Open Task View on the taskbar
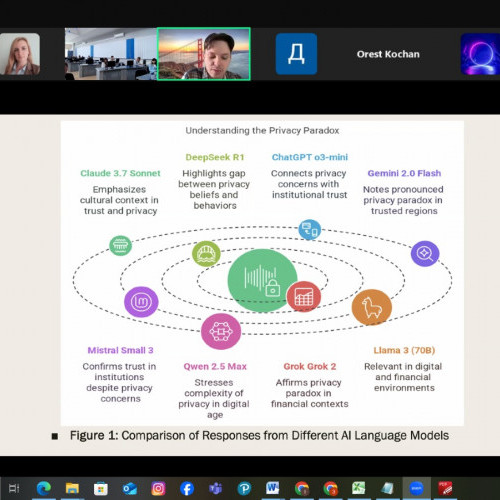 [x=14, y=488]
